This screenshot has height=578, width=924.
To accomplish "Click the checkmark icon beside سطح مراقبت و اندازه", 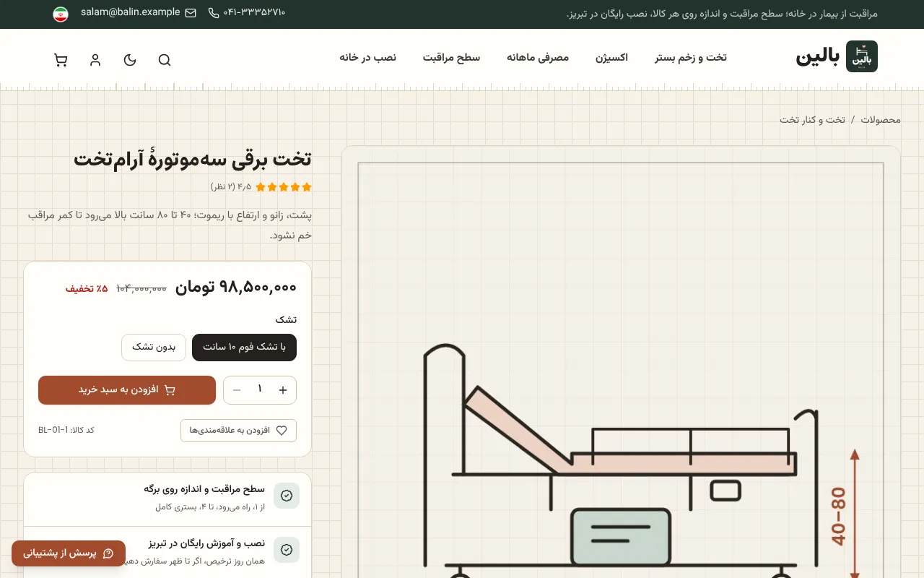I will pyautogui.click(x=287, y=496).
